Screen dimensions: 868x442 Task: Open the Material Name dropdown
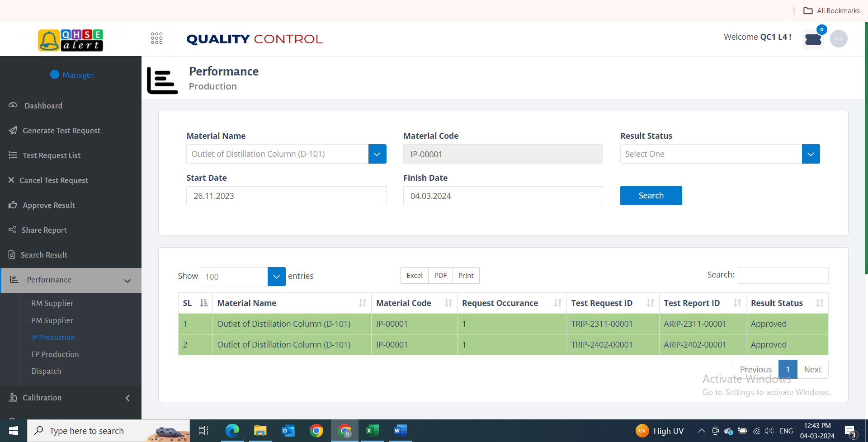point(377,154)
